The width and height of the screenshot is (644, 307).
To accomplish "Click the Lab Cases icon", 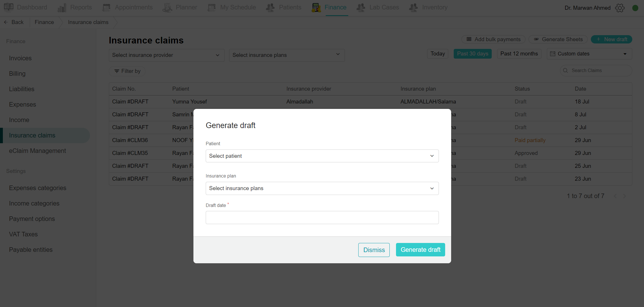I will pos(361,7).
